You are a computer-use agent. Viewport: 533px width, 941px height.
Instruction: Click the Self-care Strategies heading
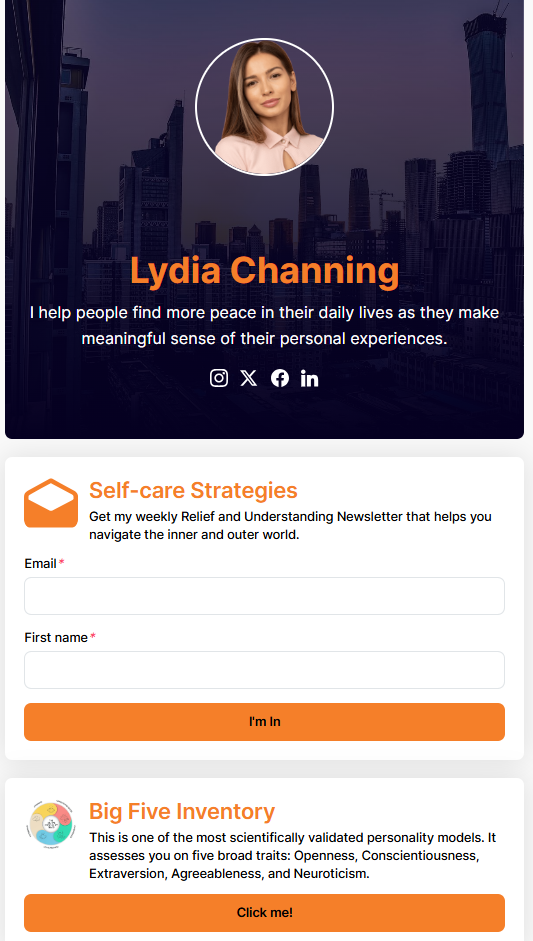(193, 490)
